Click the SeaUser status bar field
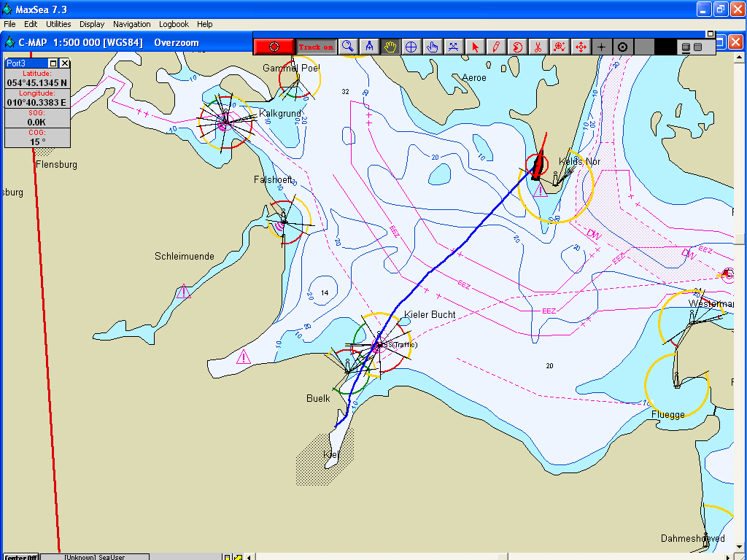Screen dimensions: 747x560 click(95, 557)
